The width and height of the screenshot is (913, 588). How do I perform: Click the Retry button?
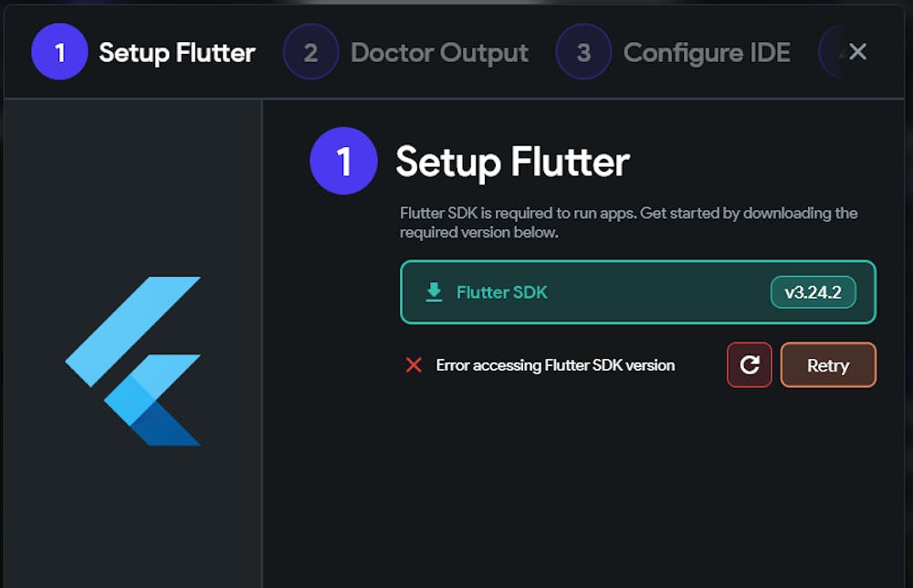(828, 365)
